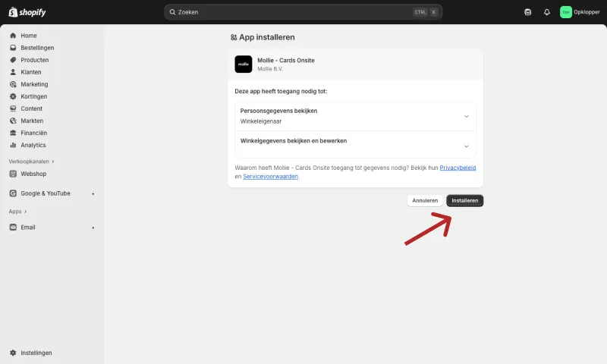Screen dimensions: 607x364
Task: Open Instellingen settings
Action: (x=36, y=353)
